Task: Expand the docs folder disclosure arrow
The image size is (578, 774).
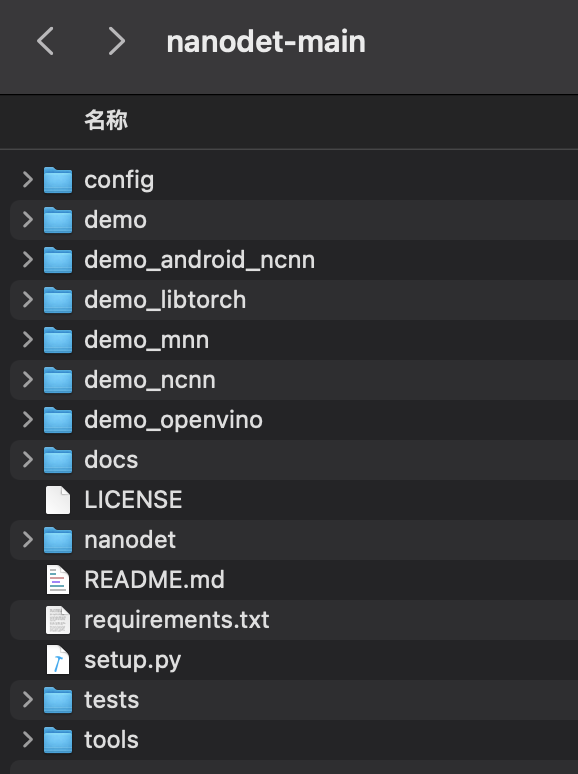Action: pos(28,460)
